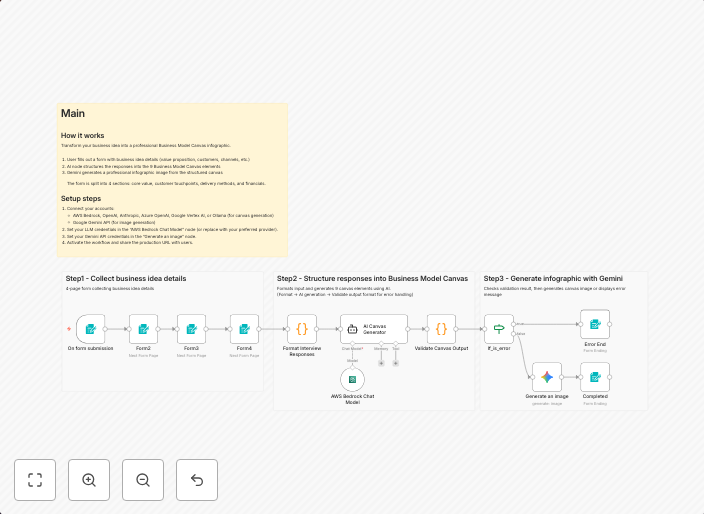Viewport: 704px width, 514px height.
Task: Zoom out of the workflow canvas
Action: click(143, 480)
